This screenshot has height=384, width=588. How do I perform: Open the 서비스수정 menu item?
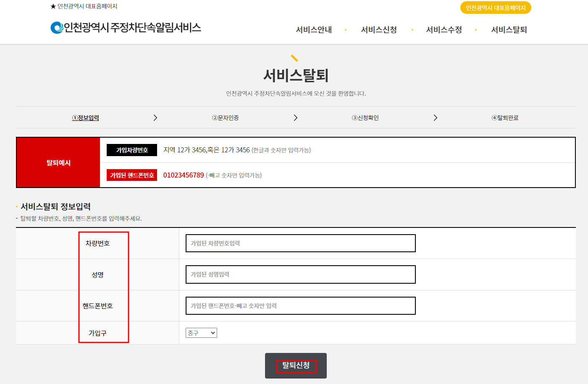point(444,30)
